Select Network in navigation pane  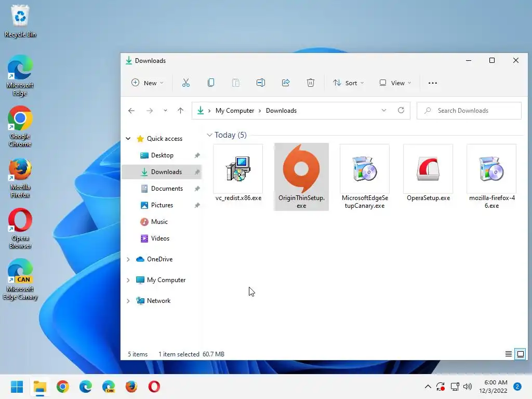153,301
